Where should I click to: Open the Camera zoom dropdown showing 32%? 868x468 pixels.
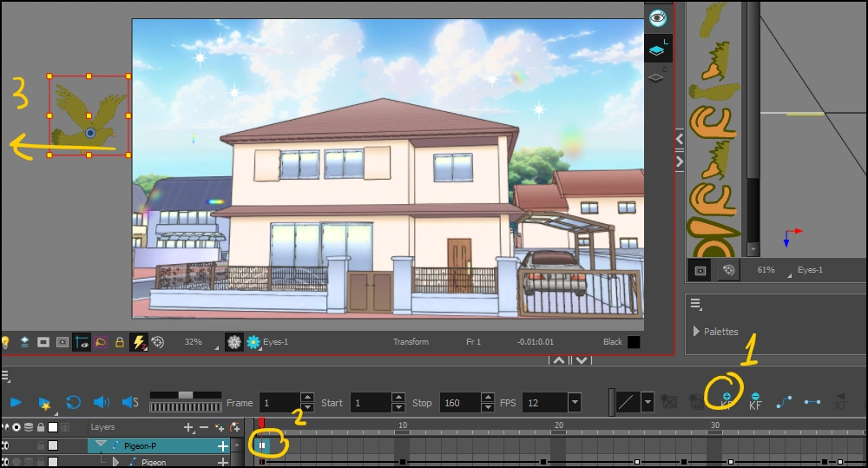[216, 347]
